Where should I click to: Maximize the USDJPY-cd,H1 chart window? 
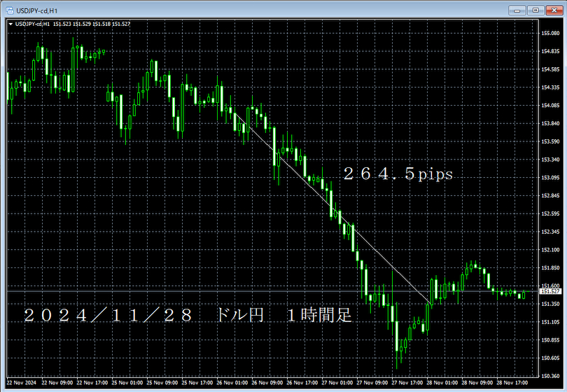click(535, 10)
